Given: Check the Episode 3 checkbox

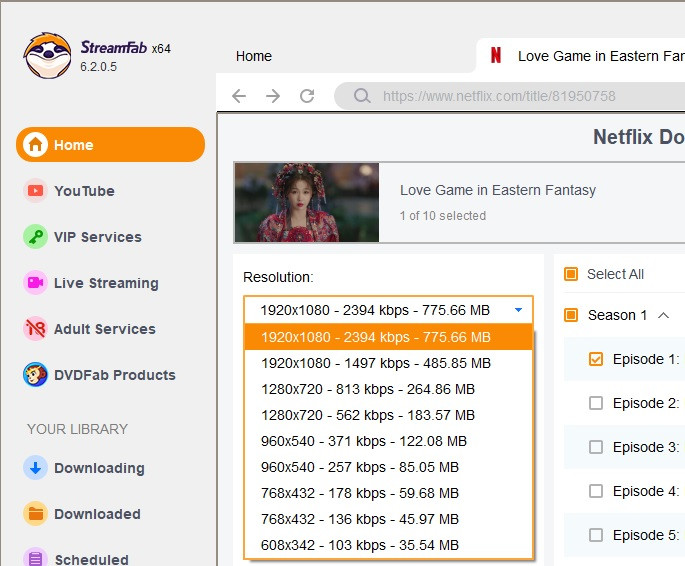Looking at the screenshot, I should point(596,447).
